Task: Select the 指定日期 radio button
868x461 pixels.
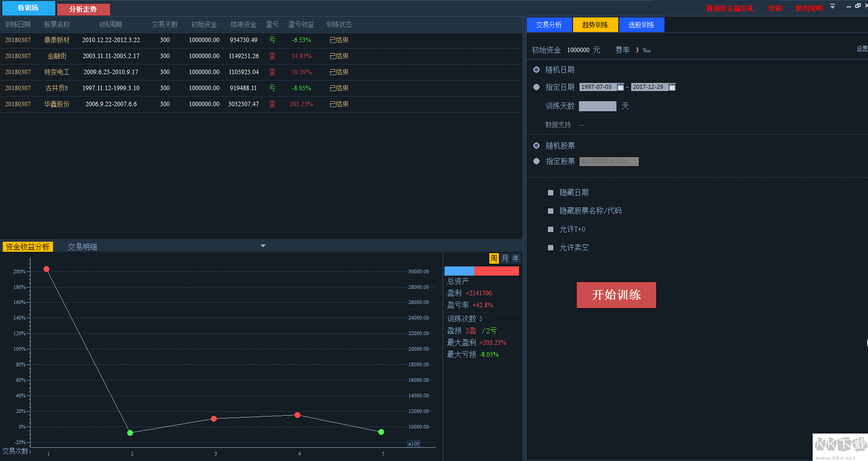Action: pos(536,87)
